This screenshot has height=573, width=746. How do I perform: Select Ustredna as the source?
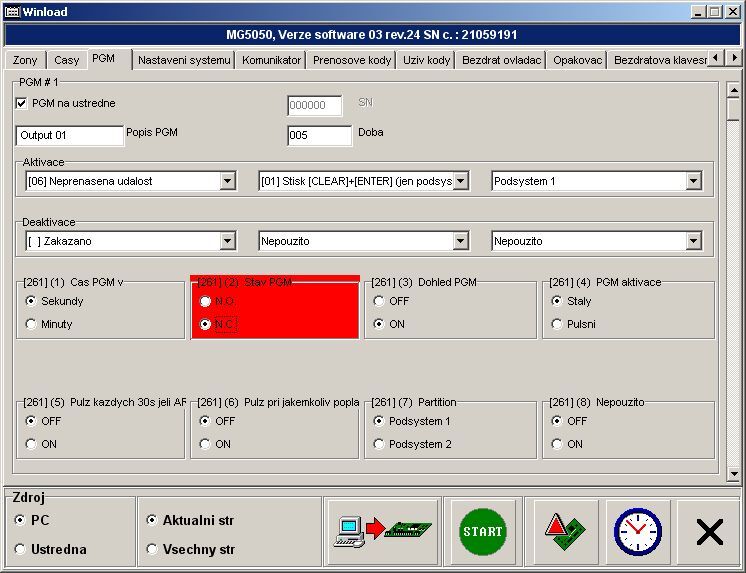tap(21, 549)
